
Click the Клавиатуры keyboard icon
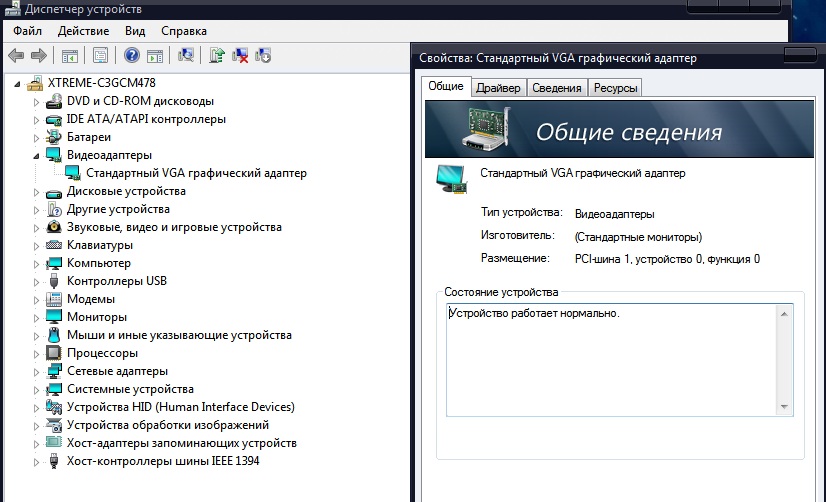pyautogui.click(x=54, y=245)
